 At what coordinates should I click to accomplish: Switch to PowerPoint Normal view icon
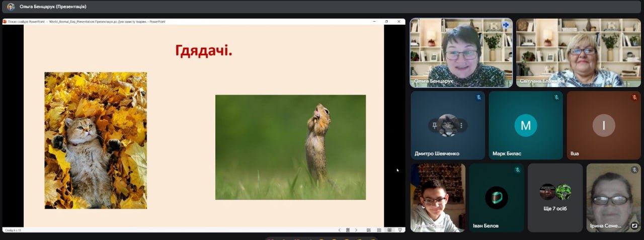pyautogui.click(x=369, y=230)
